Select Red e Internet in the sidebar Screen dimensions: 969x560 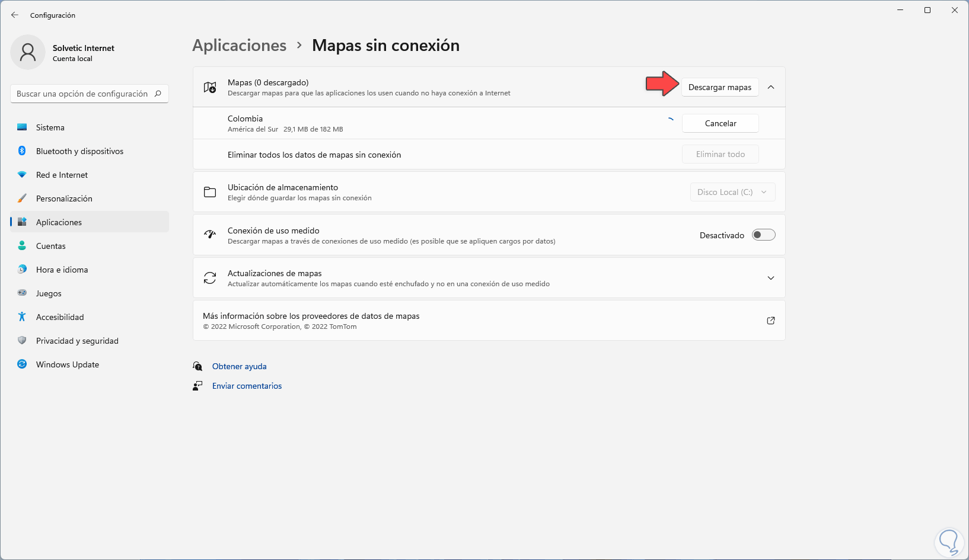[62, 175]
